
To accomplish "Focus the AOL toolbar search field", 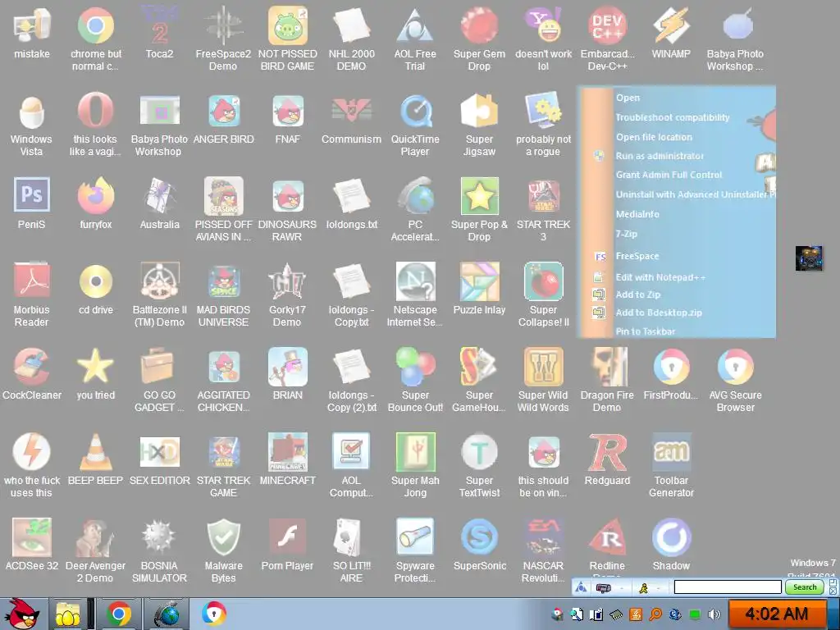I will tap(728, 587).
